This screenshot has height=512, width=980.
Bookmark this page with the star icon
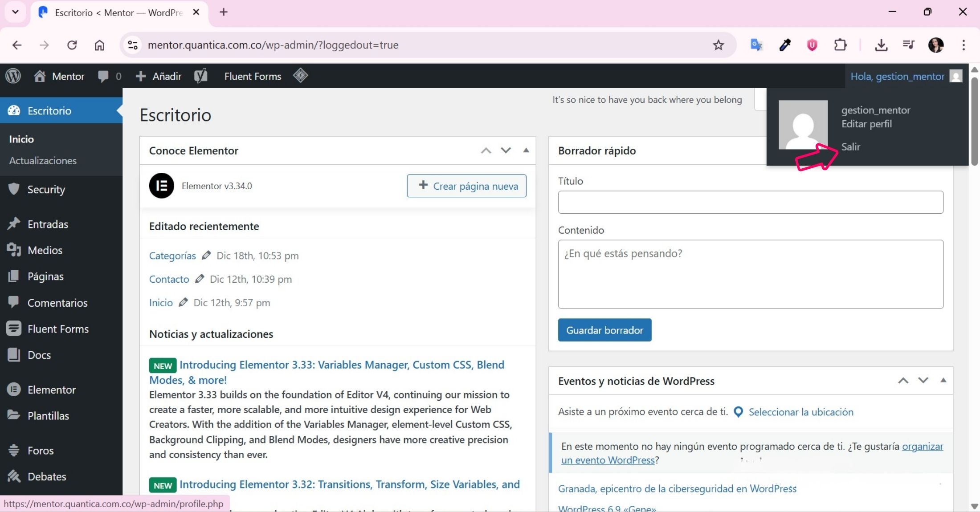(x=718, y=45)
